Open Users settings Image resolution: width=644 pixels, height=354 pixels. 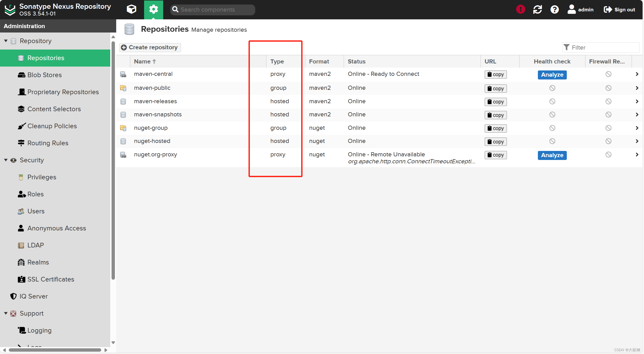pyautogui.click(x=55, y=211)
